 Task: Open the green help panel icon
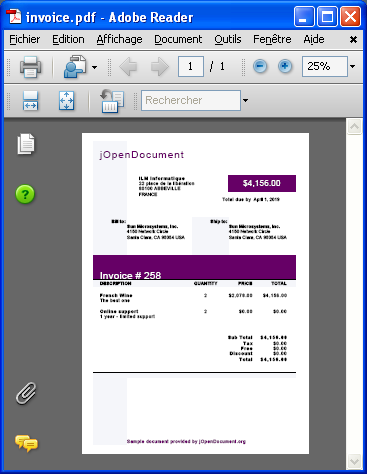click(25, 194)
